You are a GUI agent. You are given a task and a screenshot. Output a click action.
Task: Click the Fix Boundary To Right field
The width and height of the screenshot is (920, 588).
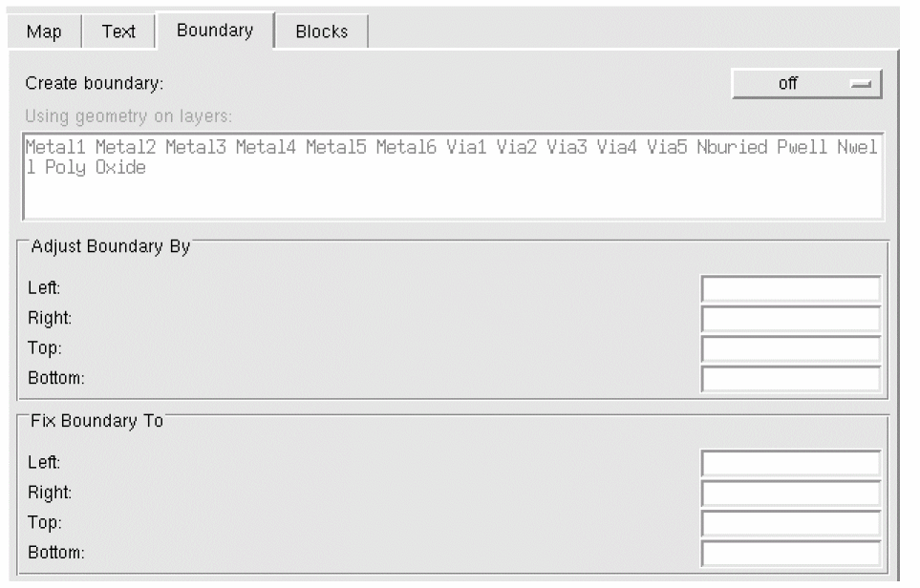[790, 493]
